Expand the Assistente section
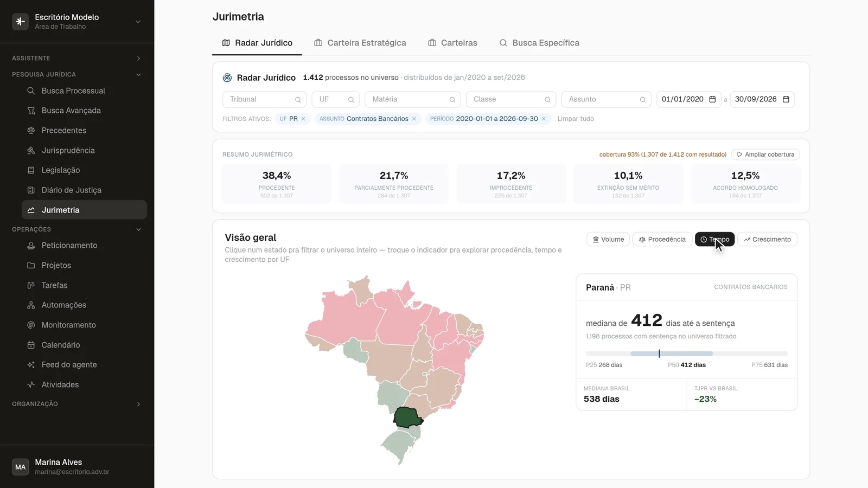 (77, 58)
